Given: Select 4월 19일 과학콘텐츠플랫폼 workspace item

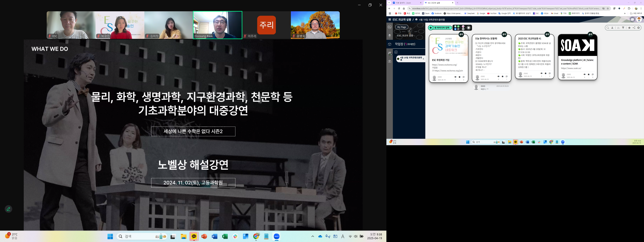Looking at the screenshot, I should 411,59.
